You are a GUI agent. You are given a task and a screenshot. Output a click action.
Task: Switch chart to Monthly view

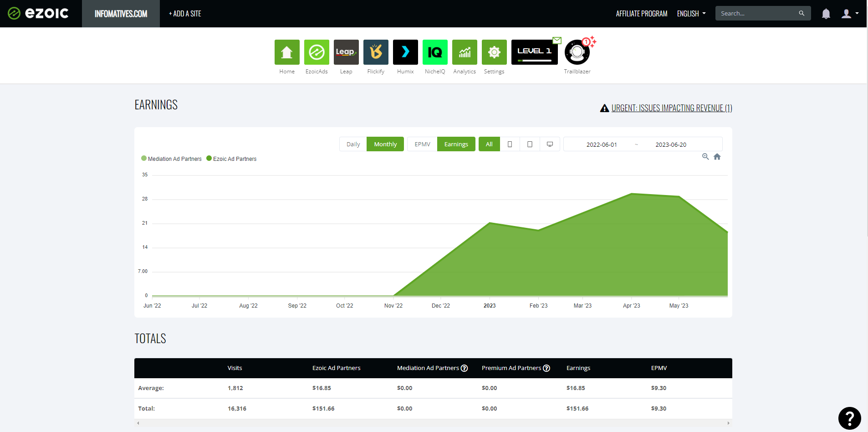pos(385,144)
